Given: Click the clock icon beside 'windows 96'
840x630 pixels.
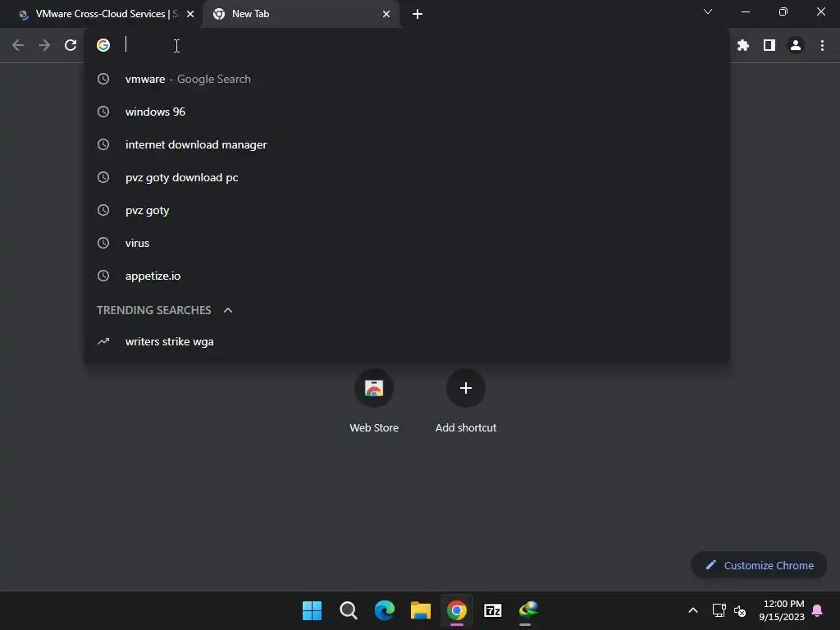Looking at the screenshot, I should [x=103, y=112].
